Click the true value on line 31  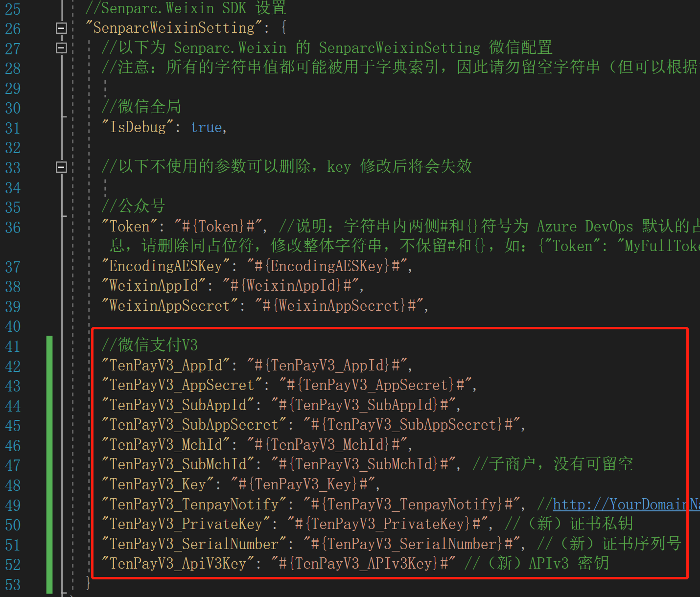point(206,127)
